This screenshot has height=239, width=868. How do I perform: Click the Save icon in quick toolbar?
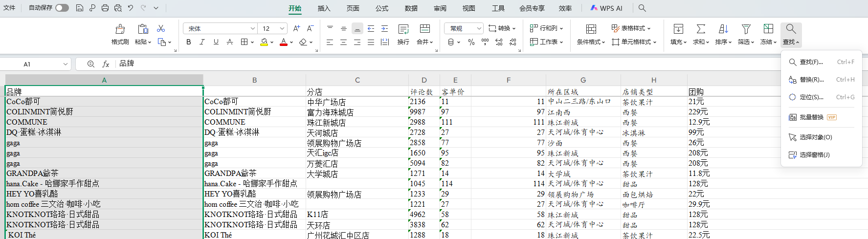(x=80, y=8)
